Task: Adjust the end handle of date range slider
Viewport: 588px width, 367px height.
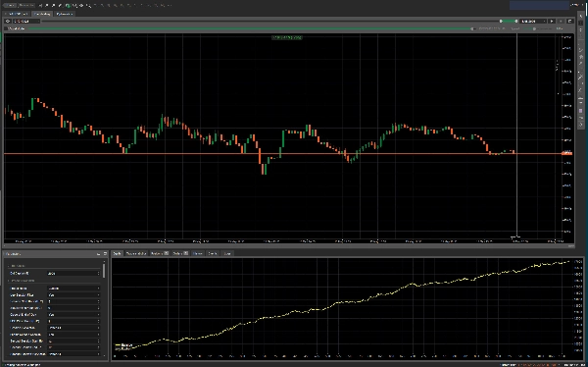Action: tap(516, 22)
